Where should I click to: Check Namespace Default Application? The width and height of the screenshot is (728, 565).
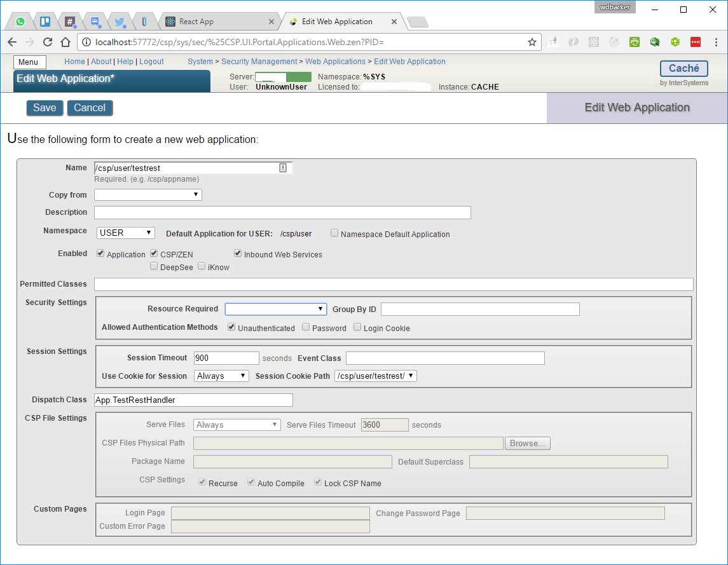(x=334, y=233)
